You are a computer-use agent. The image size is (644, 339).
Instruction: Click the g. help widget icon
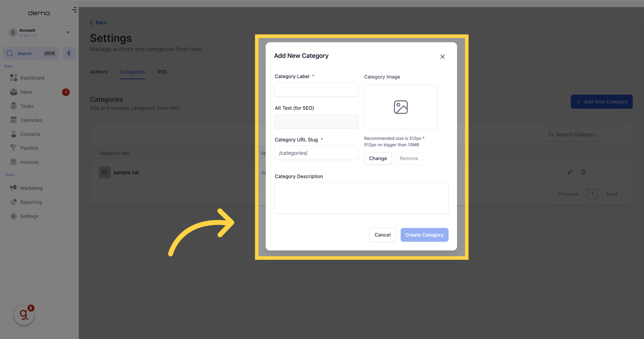[24, 315]
